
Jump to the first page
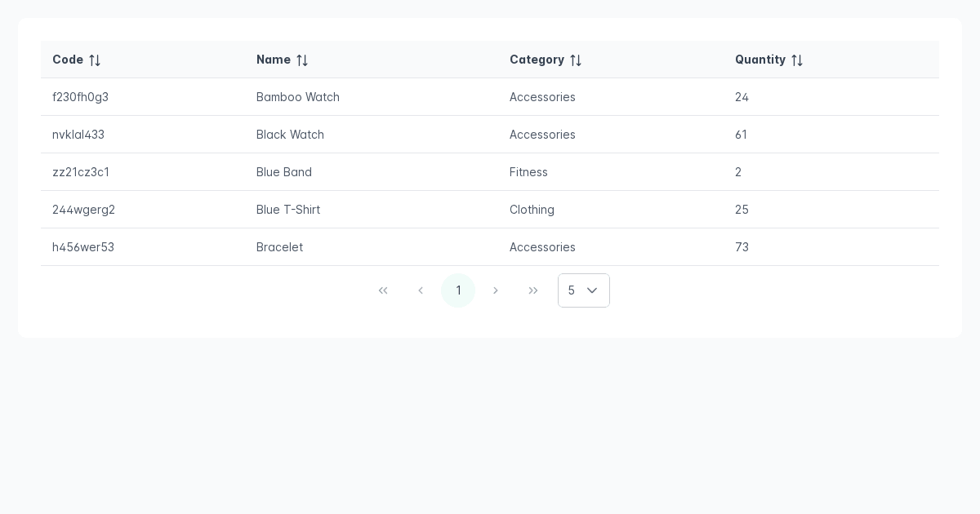(x=383, y=290)
